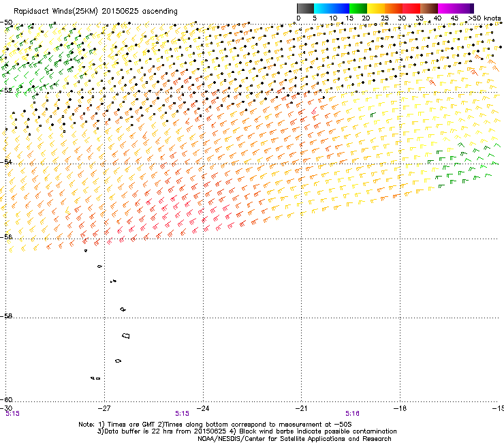Click the '>50 knots' legend label
The height and width of the screenshot is (443, 504).
pos(485,18)
